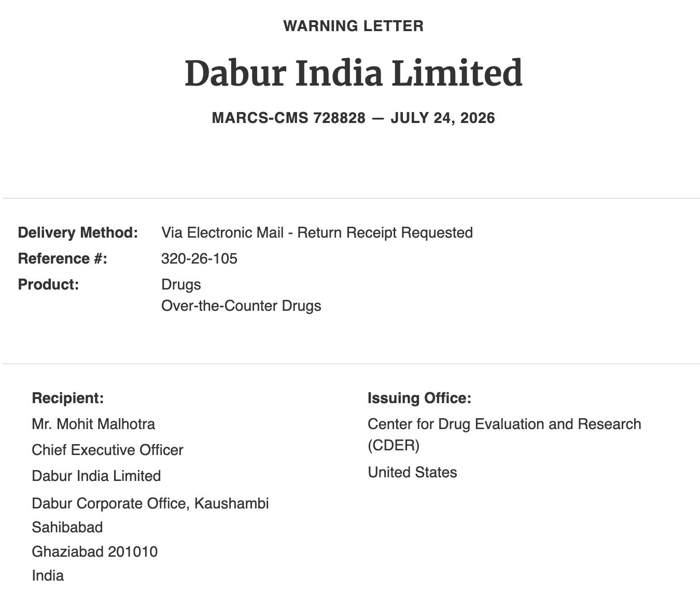Image resolution: width=700 pixels, height=606 pixels.
Task: Click the Dabur India Limited title
Action: pos(353,73)
